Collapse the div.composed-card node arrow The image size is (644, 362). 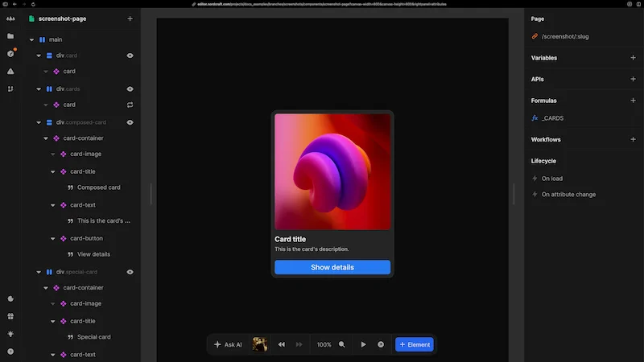[x=39, y=122]
